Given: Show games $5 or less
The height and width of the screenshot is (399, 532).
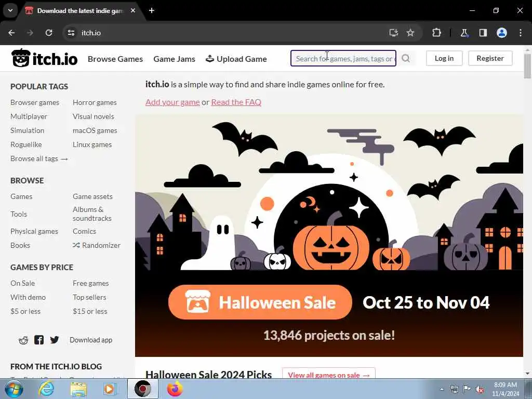Looking at the screenshot, I should click(25, 312).
